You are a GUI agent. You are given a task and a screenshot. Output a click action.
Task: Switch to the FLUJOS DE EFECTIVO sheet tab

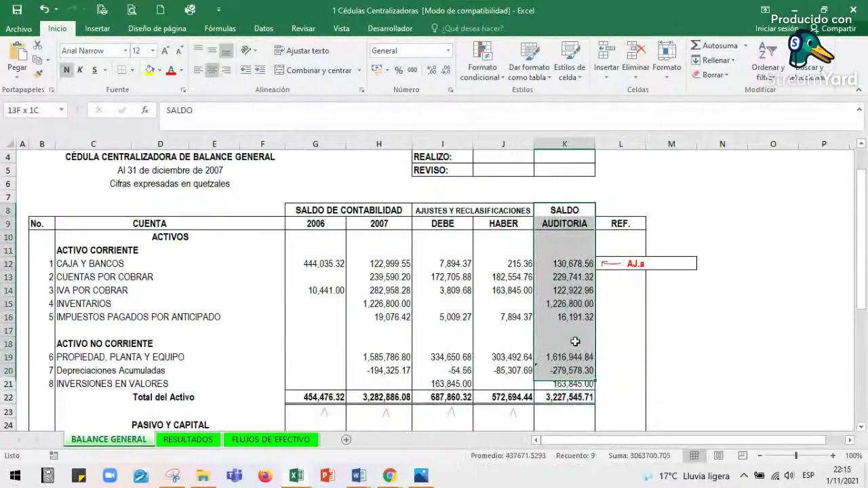(271, 440)
